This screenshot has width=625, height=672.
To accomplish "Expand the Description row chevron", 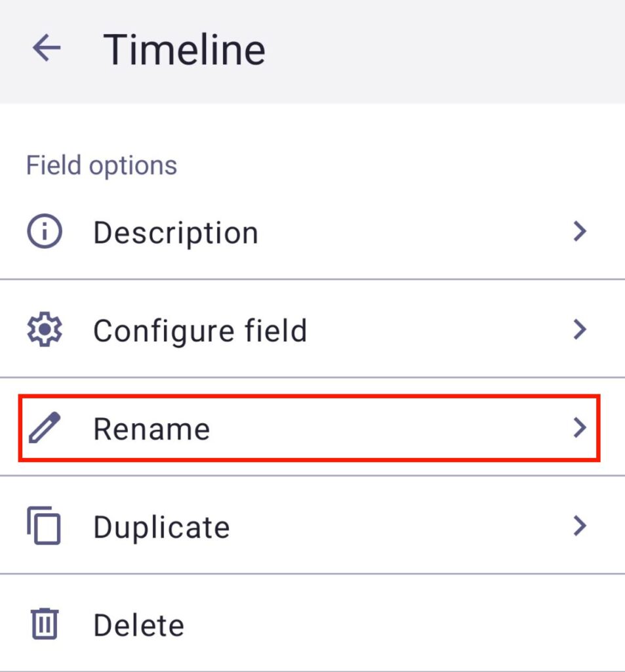I will [x=579, y=232].
